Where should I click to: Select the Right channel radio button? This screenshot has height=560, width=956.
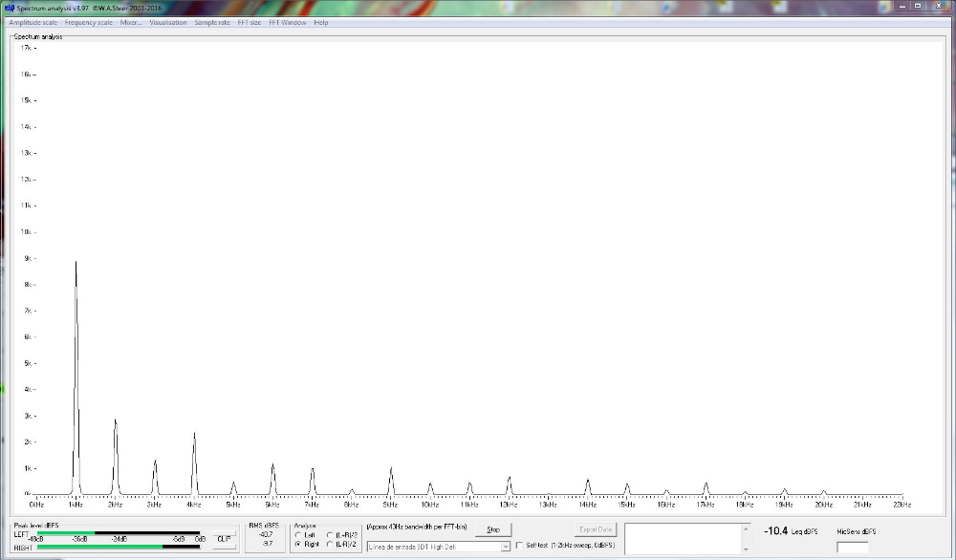click(298, 544)
